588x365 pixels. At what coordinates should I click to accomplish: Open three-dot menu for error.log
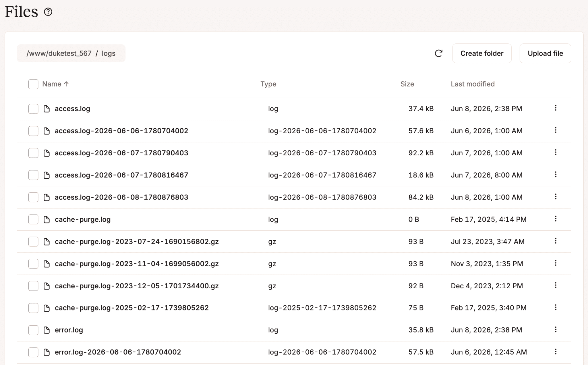point(556,329)
